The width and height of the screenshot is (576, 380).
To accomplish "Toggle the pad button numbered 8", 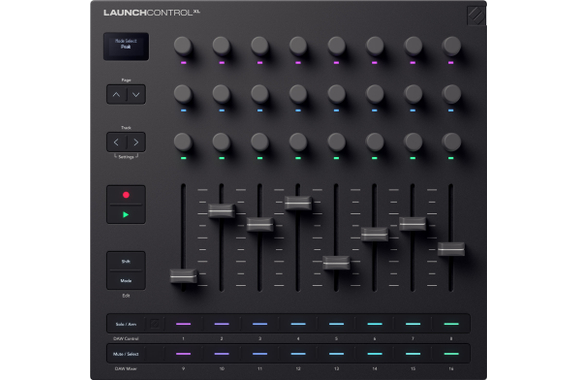I will [x=451, y=324].
